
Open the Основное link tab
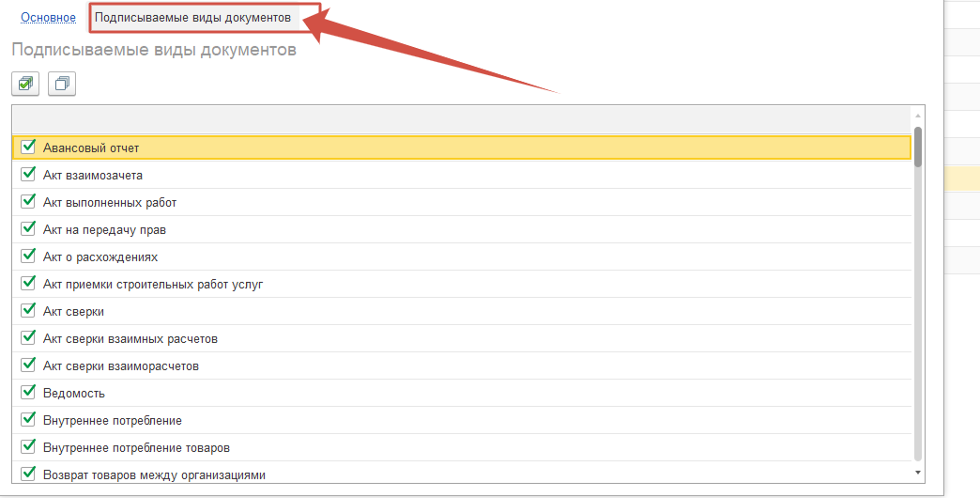click(x=48, y=18)
